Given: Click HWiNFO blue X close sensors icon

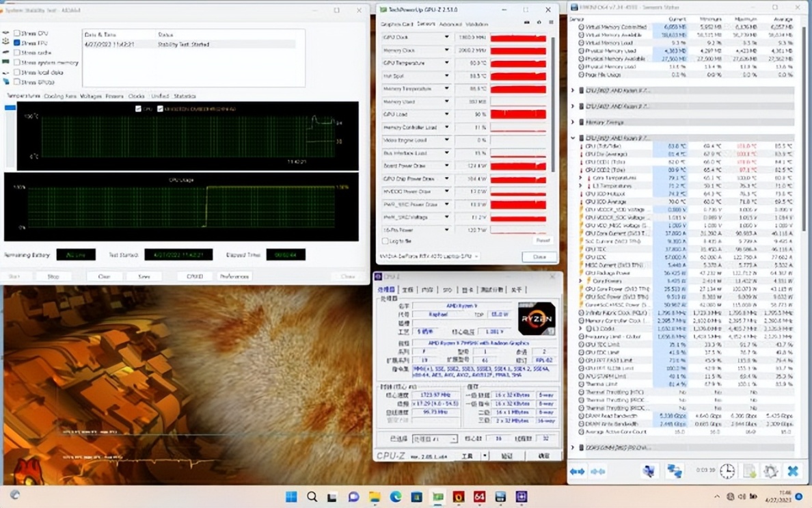Looking at the screenshot, I should point(793,471).
